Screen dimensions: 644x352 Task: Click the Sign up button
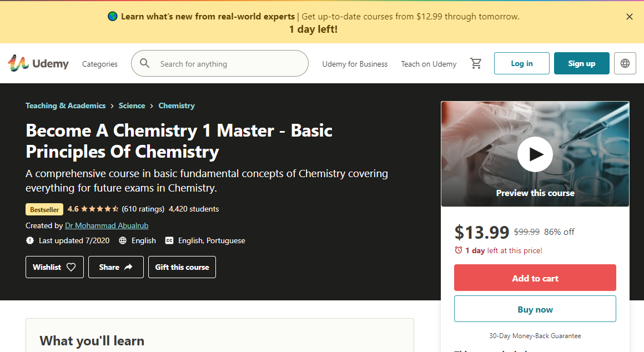pos(581,63)
